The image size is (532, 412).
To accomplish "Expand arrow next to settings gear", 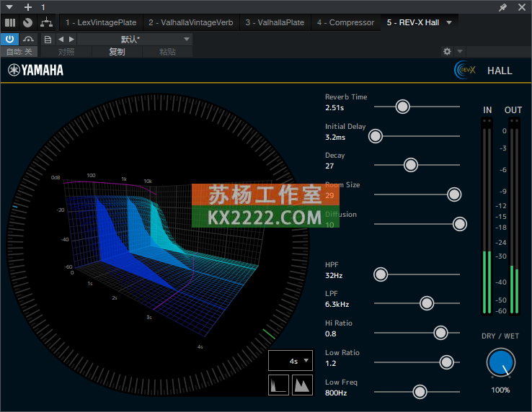I will point(460,52).
